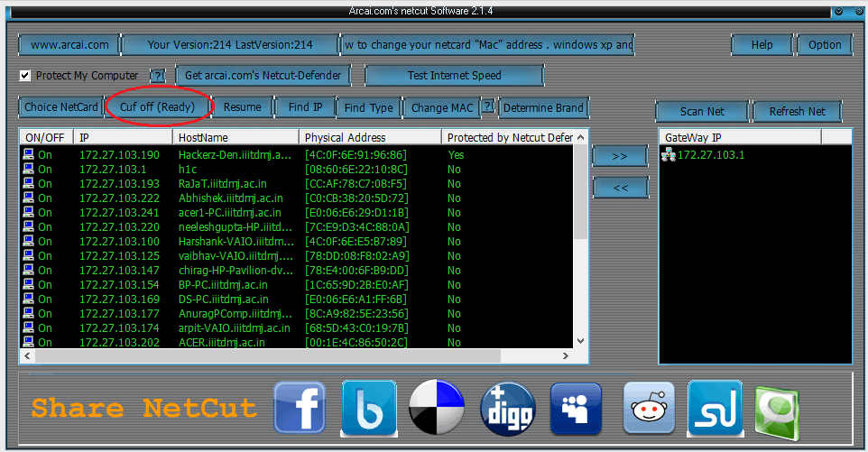Click gateway network icon beside 172.27.103.1
The image size is (868, 452).
coord(669,154)
